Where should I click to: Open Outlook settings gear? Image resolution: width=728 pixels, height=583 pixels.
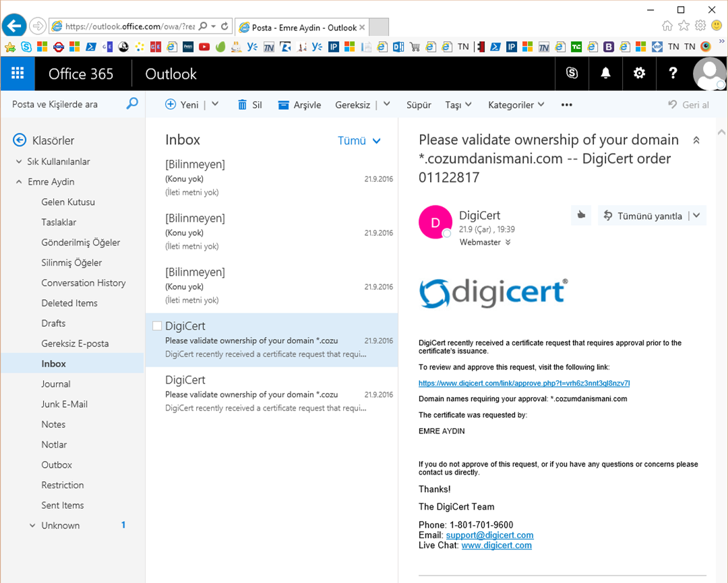point(639,73)
